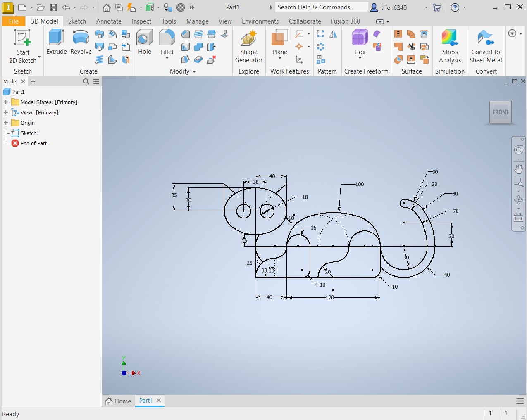
Task: Click the FRONT face of ViewCube
Action: coord(500,112)
